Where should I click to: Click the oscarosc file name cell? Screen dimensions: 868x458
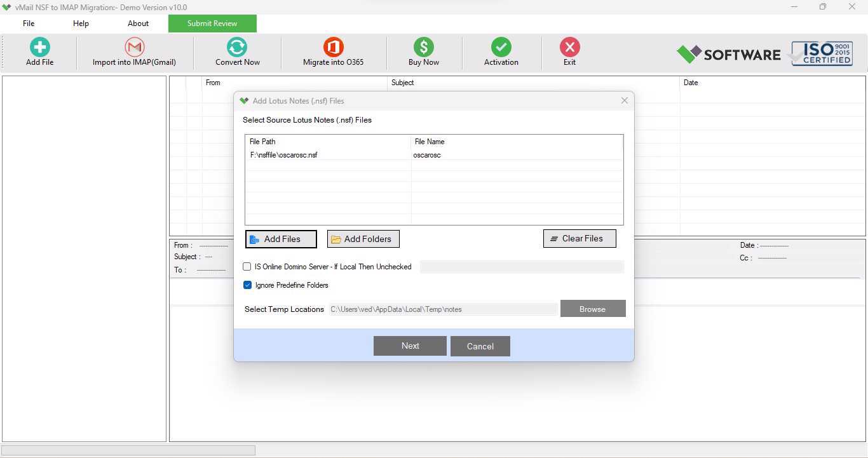(427, 155)
